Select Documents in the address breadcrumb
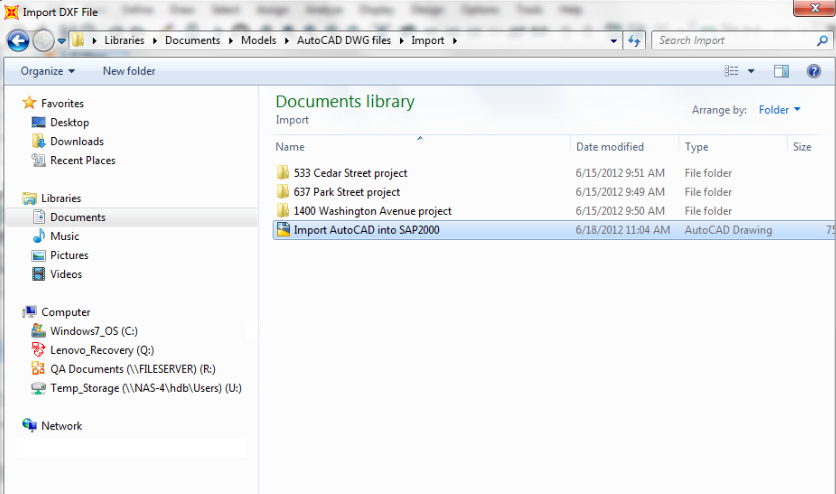836x494 pixels. point(192,41)
